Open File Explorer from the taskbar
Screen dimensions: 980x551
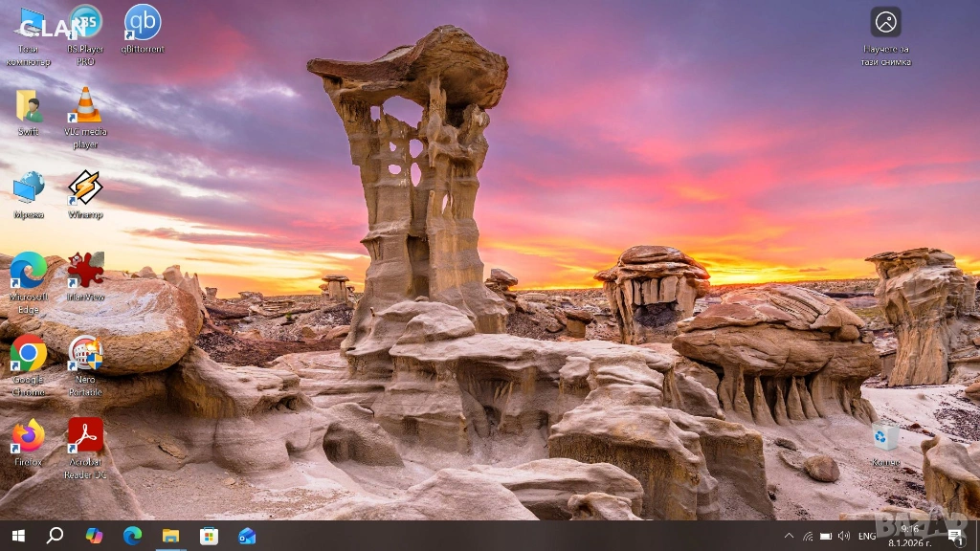170,536
